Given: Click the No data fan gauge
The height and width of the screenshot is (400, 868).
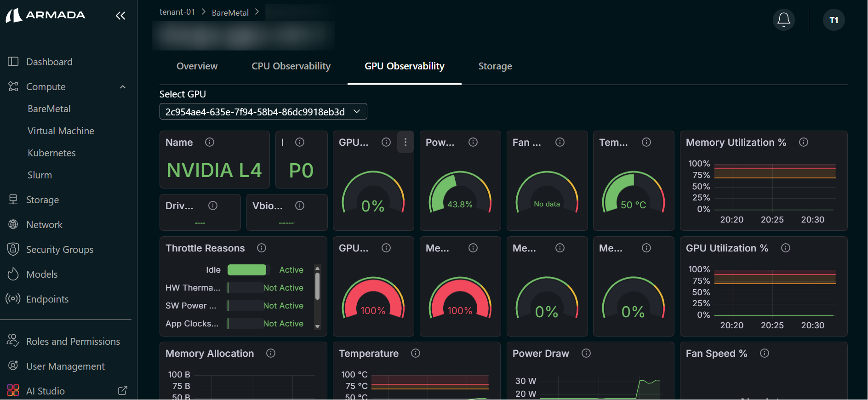Looking at the screenshot, I should 547,192.
